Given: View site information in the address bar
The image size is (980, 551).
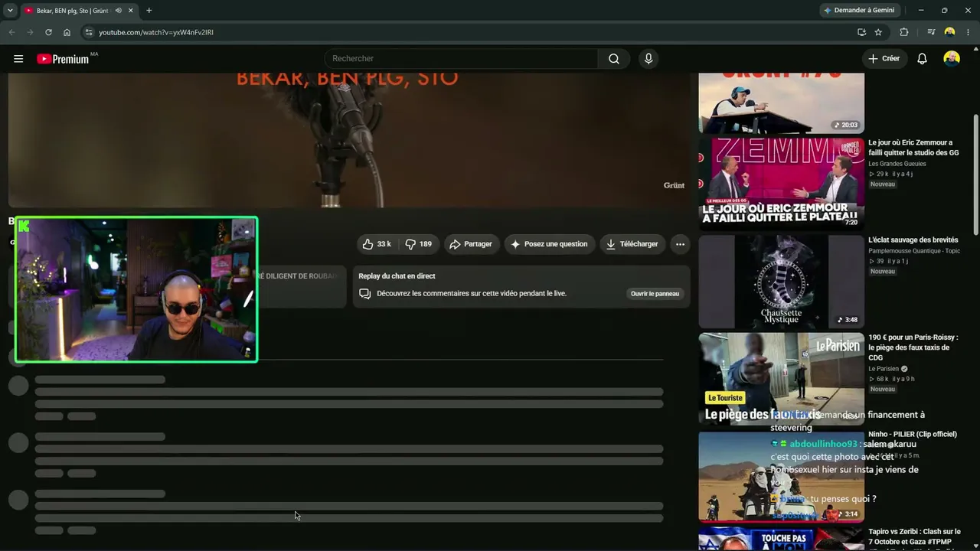Looking at the screenshot, I should 89,32.
